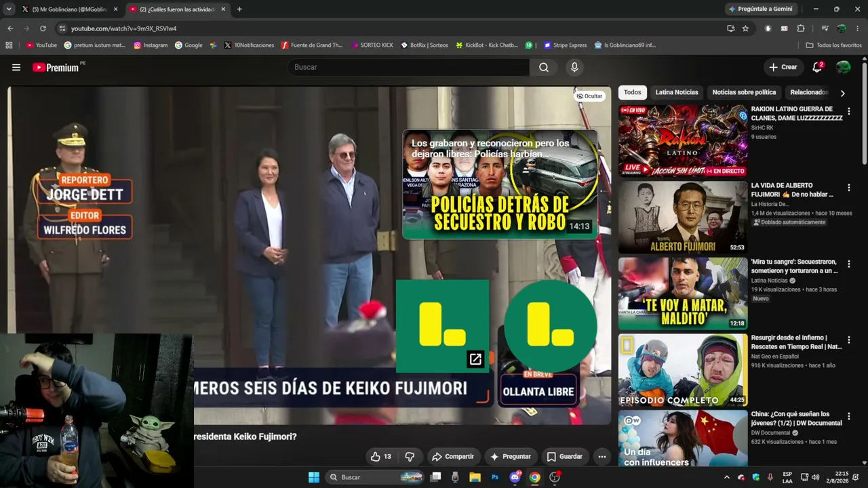
Task: Open the Chrome apps grid shortcut
Action: click(9, 45)
